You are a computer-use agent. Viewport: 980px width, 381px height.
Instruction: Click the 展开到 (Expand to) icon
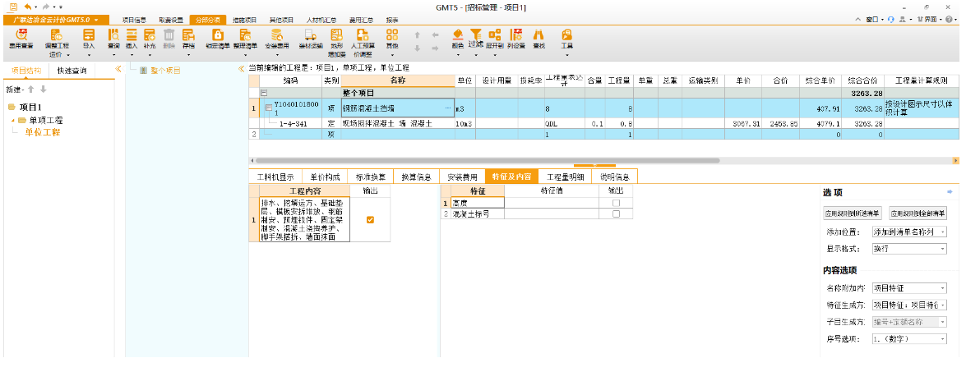(494, 38)
